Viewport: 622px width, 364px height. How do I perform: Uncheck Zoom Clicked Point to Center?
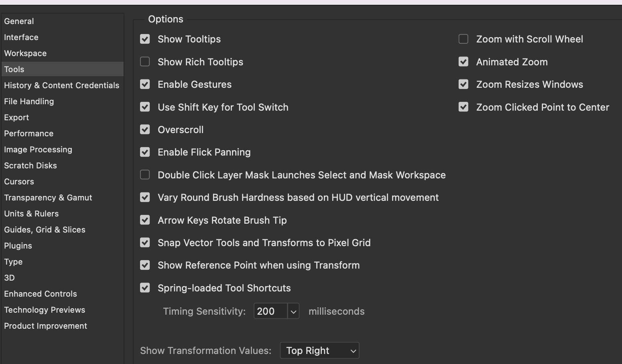pos(463,107)
